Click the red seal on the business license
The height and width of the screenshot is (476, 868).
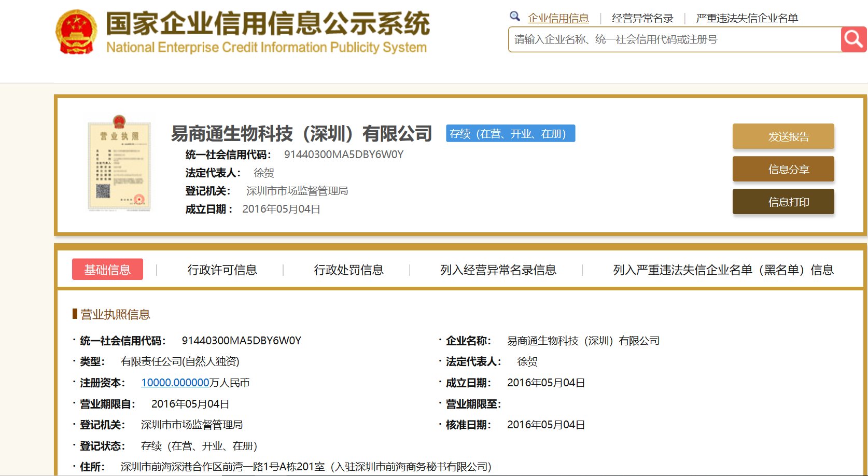click(x=139, y=198)
